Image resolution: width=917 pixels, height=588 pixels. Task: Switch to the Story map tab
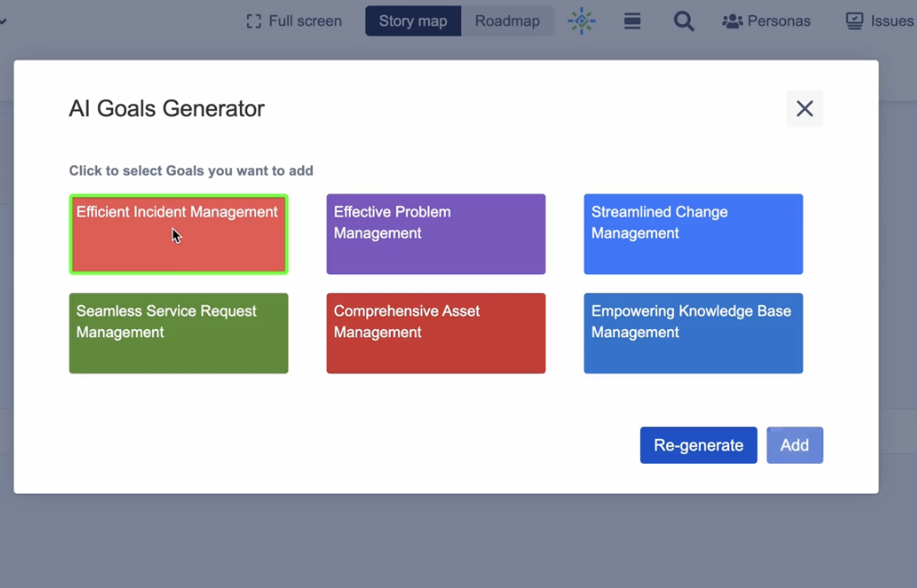(x=413, y=21)
